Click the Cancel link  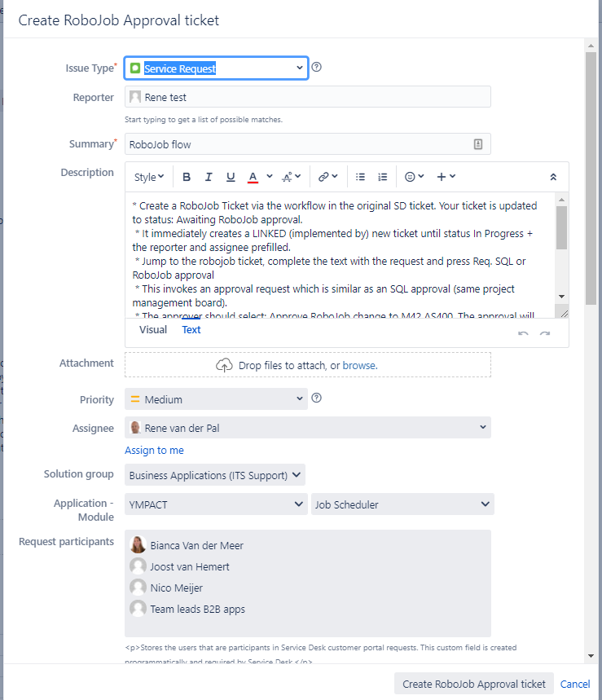click(575, 684)
